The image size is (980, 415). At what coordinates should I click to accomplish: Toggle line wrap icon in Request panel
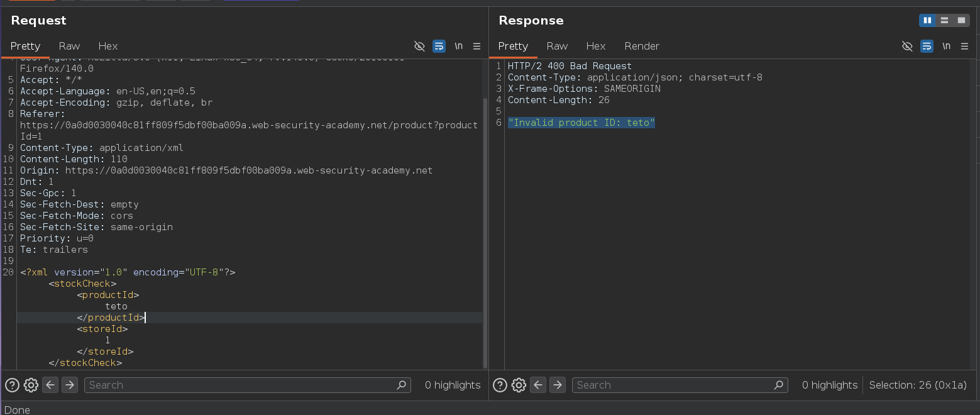click(439, 46)
